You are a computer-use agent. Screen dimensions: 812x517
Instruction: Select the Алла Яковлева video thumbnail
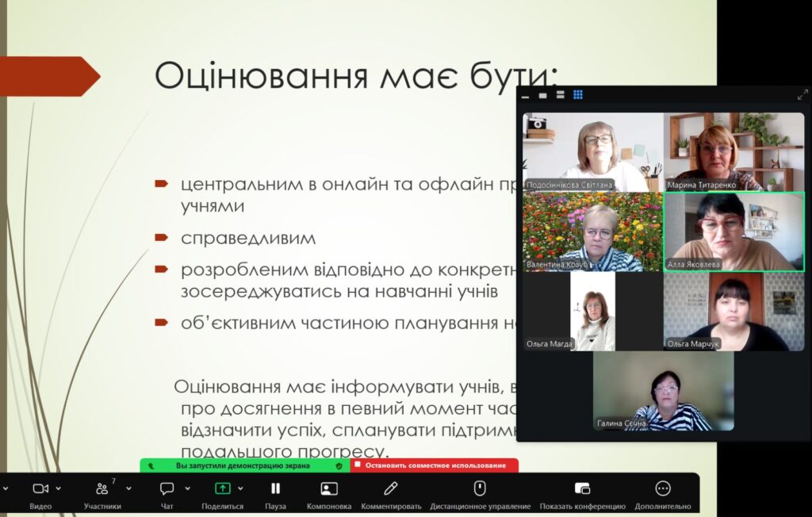[733, 232]
